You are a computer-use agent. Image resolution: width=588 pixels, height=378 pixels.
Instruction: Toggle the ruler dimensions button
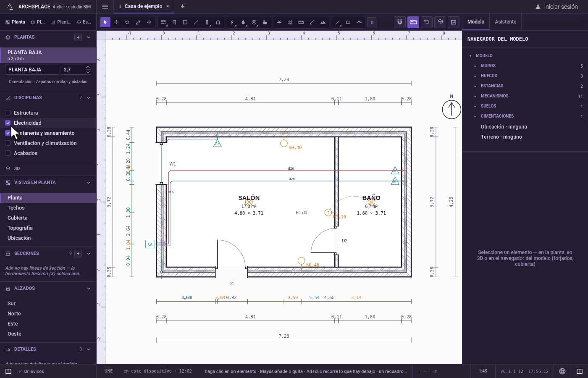[413, 22]
